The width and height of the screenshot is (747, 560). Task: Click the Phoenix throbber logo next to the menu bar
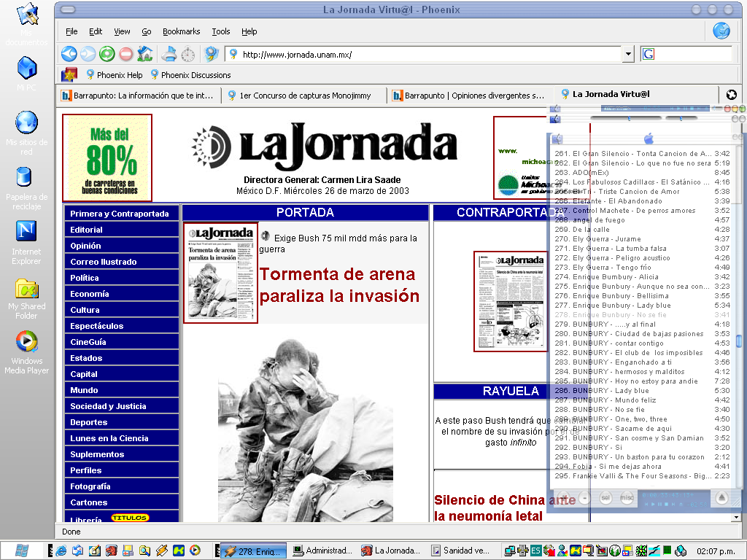[721, 31]
